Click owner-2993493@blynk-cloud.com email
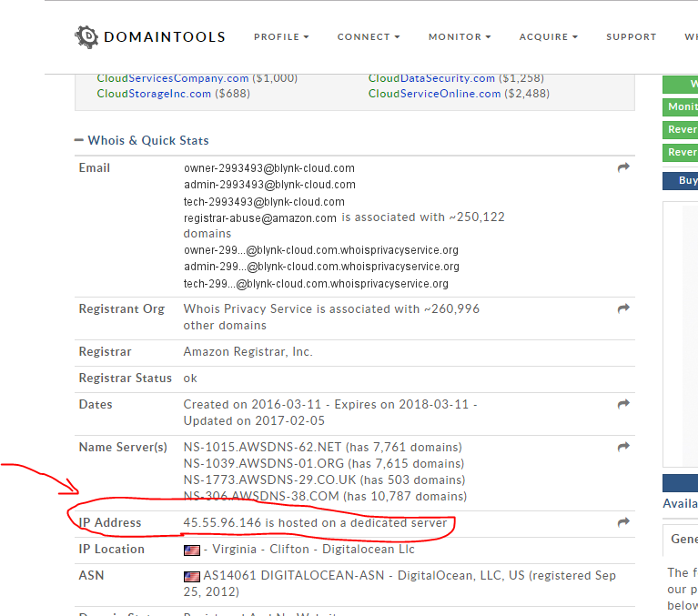Screen dimensions: 698x616 [269, 168]
